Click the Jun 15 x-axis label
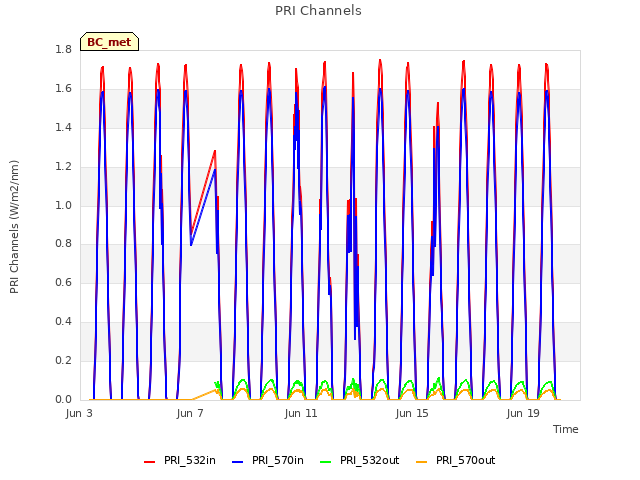The width and height of the screenshot is (640, 480). [412, 413]
